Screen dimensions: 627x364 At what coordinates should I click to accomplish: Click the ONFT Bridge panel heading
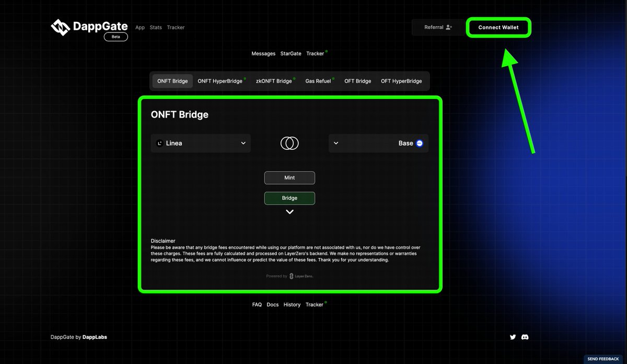[x=180, y=114]
